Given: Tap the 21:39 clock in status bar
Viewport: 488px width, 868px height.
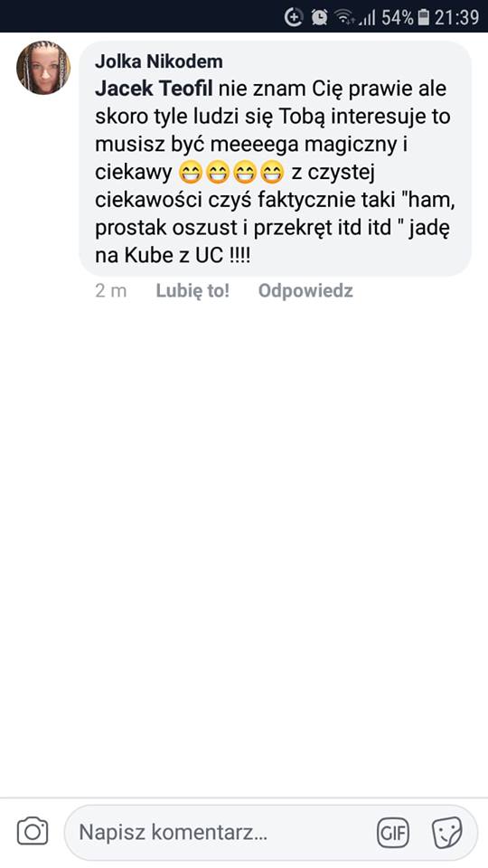Looking at the screenshot, I should pyautogui.click(x=456, y=17).
